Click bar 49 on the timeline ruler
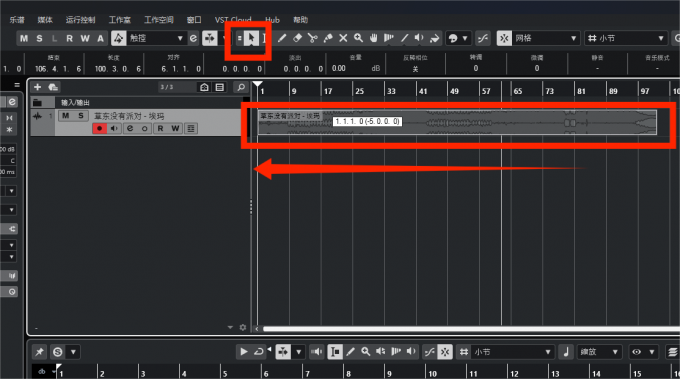 [454, 91]
